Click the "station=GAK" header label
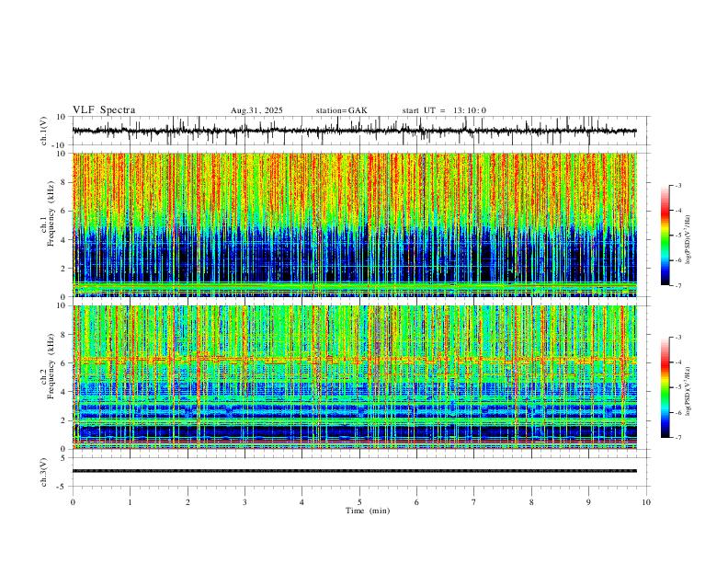This screenshot has width=728, height=563. [341, 110]
